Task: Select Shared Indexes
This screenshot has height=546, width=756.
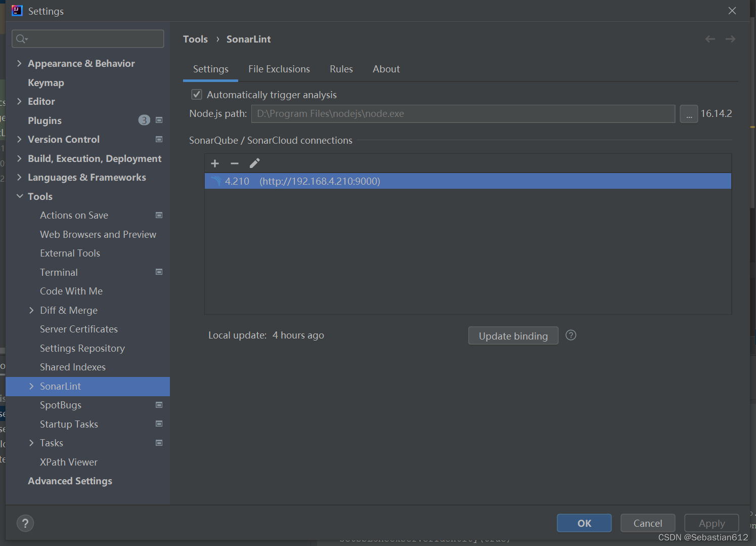Action: point(73,367)
